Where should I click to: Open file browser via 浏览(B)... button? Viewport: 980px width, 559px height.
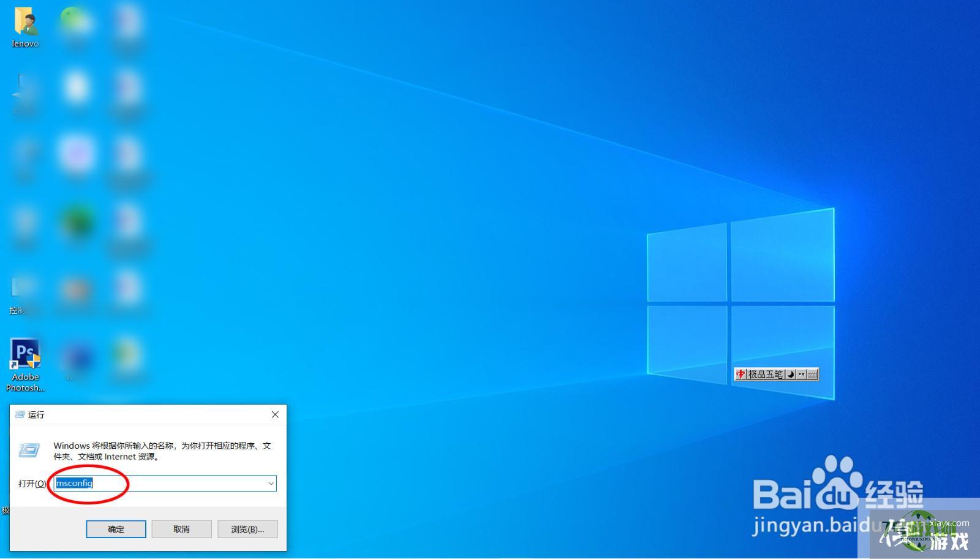click(x=247, y=529)
